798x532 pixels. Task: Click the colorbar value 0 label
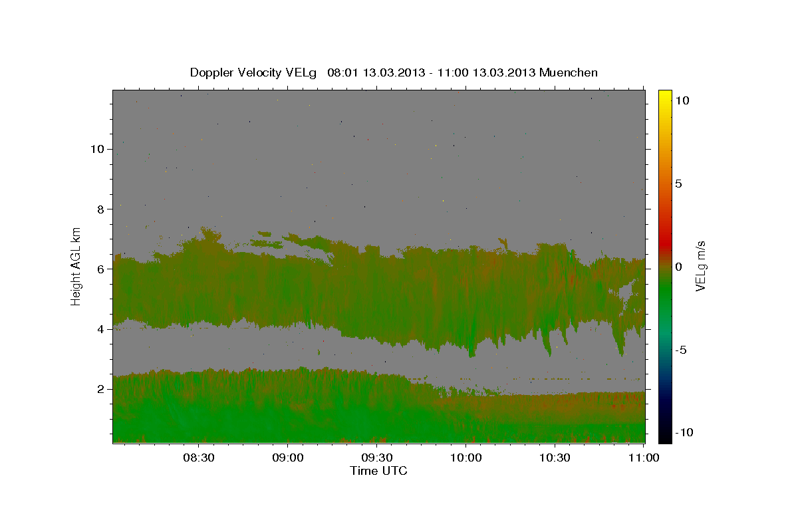click(x=678, y=267)
